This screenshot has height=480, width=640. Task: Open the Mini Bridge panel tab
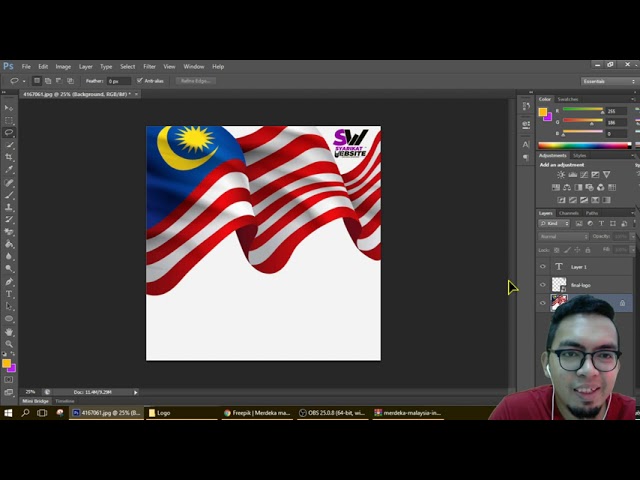point(35,401)
